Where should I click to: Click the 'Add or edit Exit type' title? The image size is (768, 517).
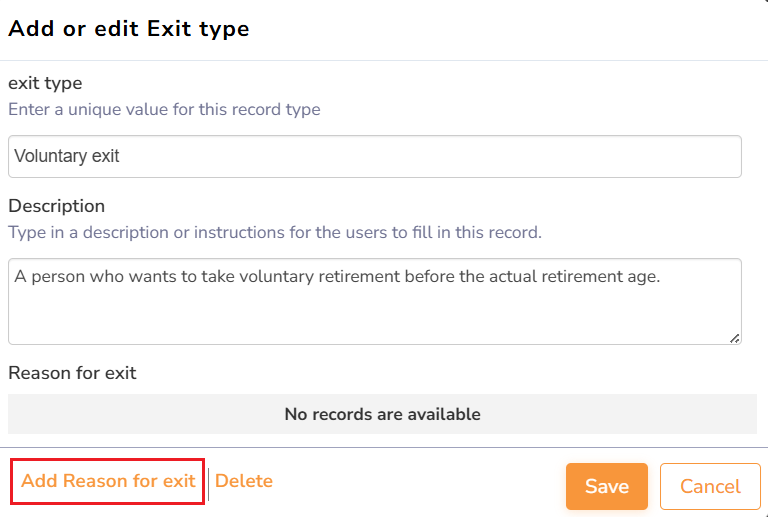pos(129,29)
